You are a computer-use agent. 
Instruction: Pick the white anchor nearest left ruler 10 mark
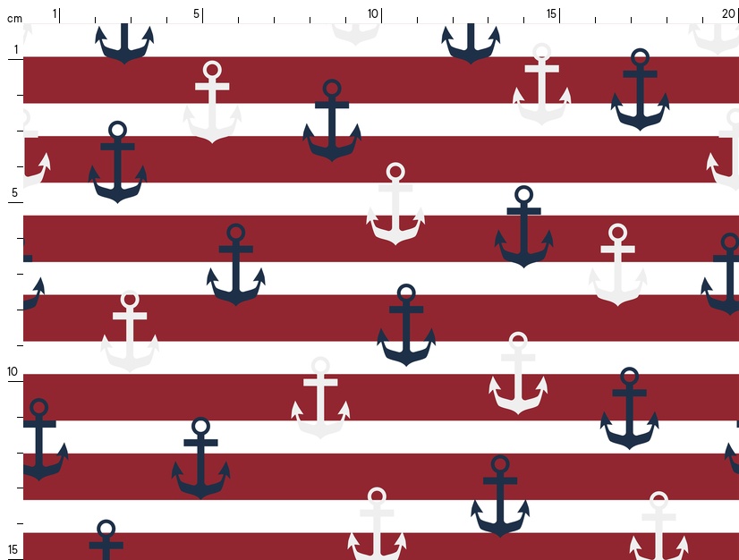(x=130, y=331)
